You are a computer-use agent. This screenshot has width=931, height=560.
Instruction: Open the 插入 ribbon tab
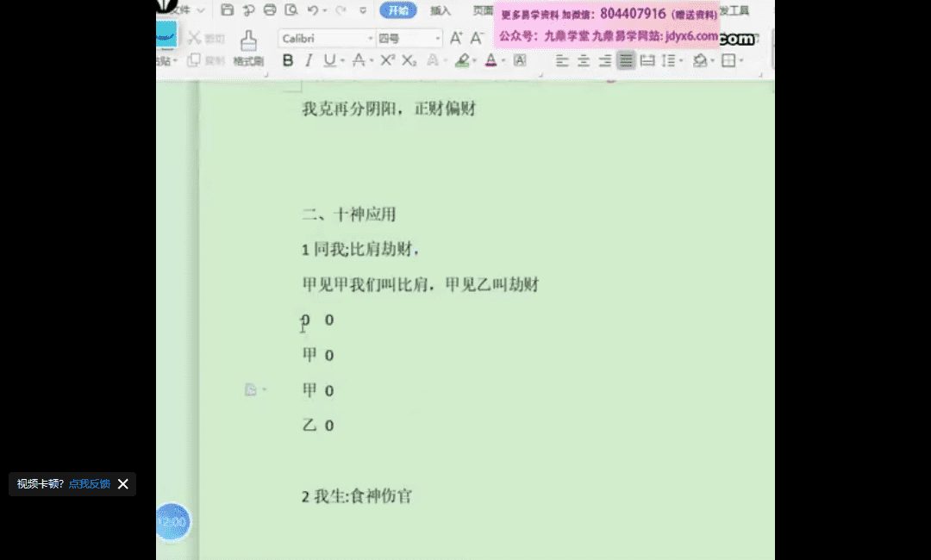pyautogui.click(x=441, y=10)
